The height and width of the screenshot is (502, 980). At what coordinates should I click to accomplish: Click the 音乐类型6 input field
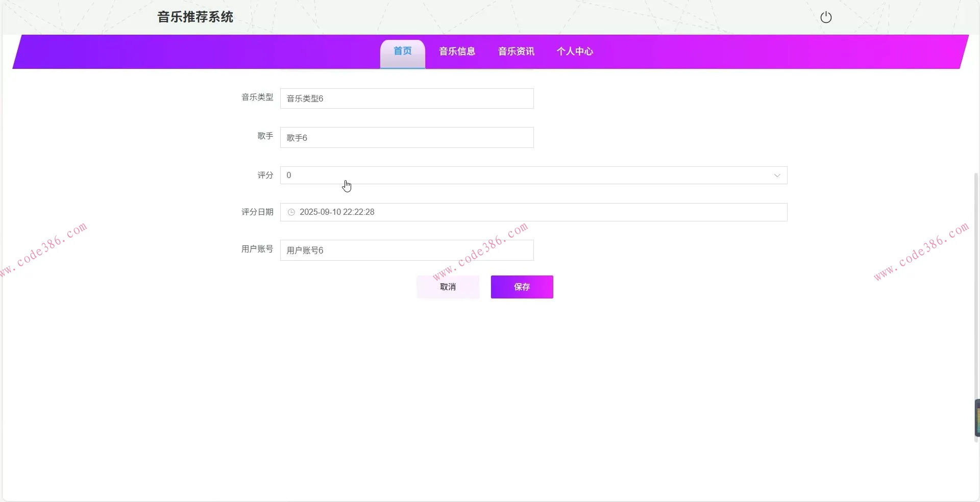[407, 98]
